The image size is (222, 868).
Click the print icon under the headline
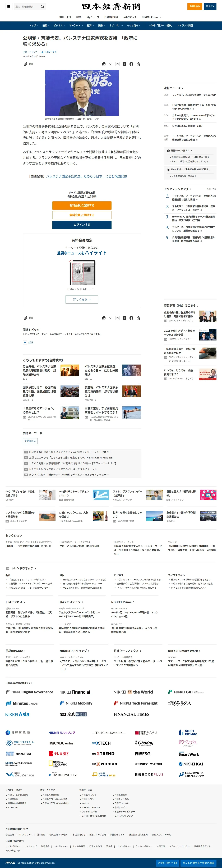click(x=104, y=64)
